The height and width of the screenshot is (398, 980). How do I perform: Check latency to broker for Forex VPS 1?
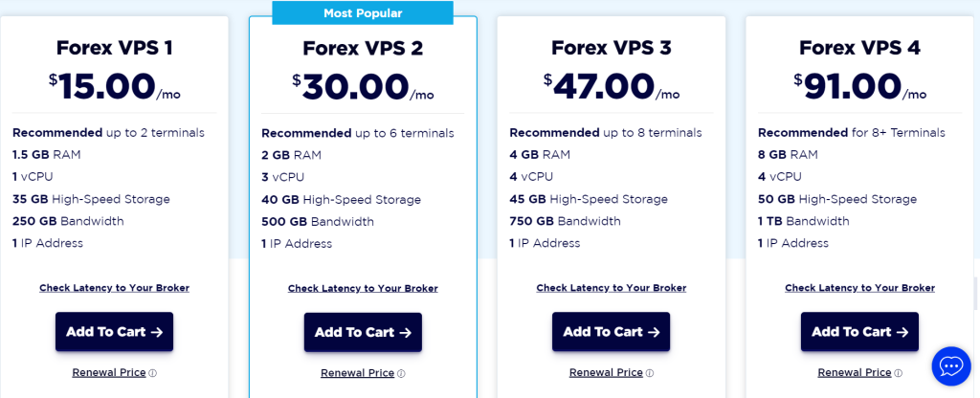click(x=114, y=288)
